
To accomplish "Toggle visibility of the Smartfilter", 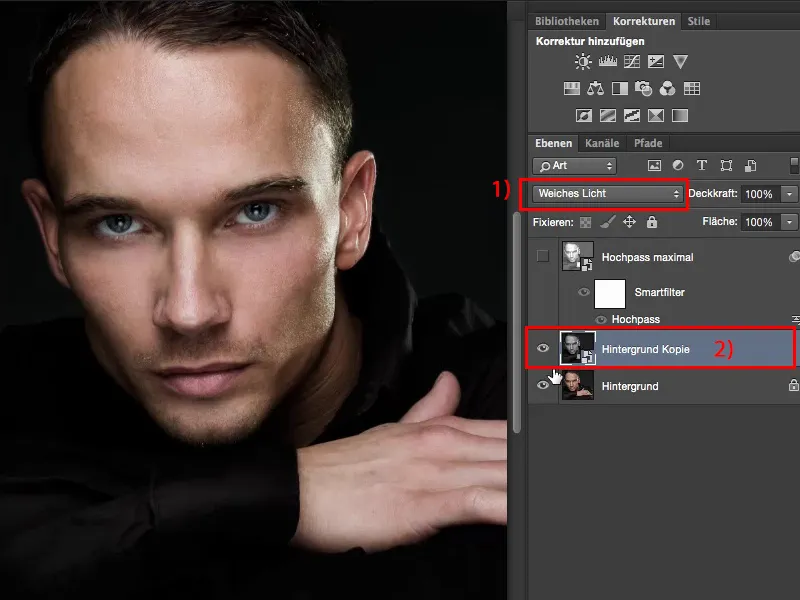I will click(584, 292).
